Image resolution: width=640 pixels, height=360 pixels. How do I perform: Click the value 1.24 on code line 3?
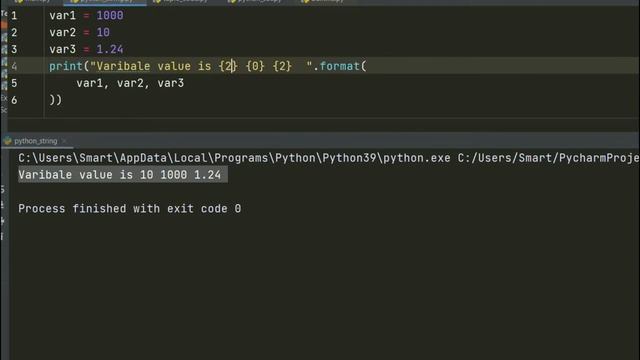(110, 49)
